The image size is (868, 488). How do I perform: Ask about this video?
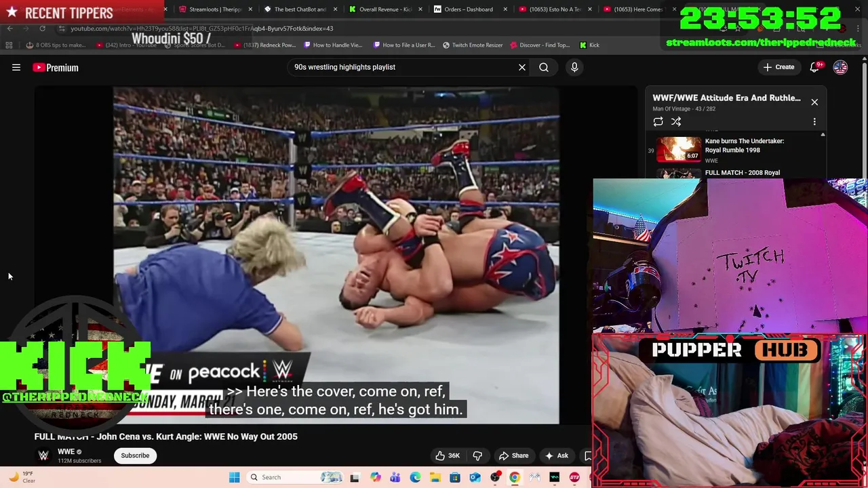pos(557,455)
